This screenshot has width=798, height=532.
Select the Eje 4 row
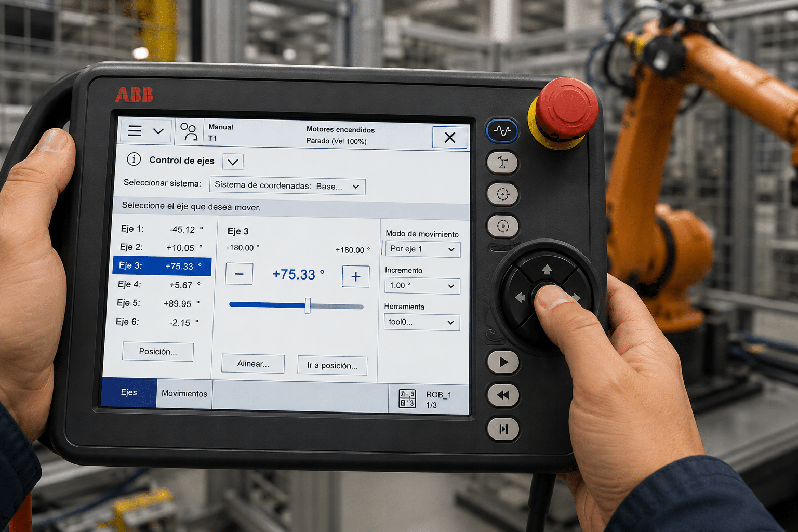tap(161, 285)
